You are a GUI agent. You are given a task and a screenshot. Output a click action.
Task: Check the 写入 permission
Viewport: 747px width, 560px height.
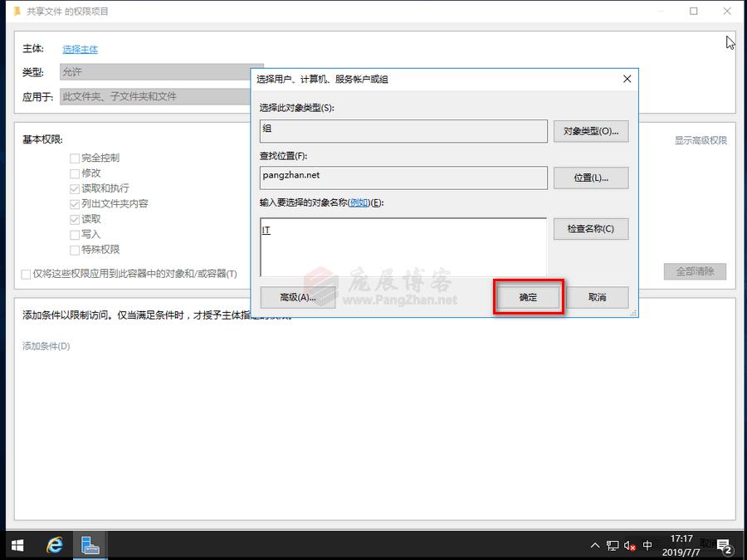[74, 234]
